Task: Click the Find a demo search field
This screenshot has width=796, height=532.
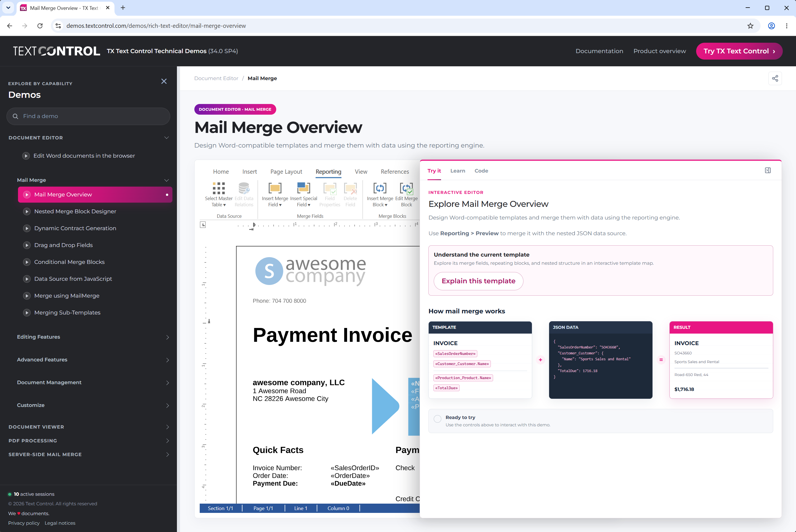Action: click(88, 116)
